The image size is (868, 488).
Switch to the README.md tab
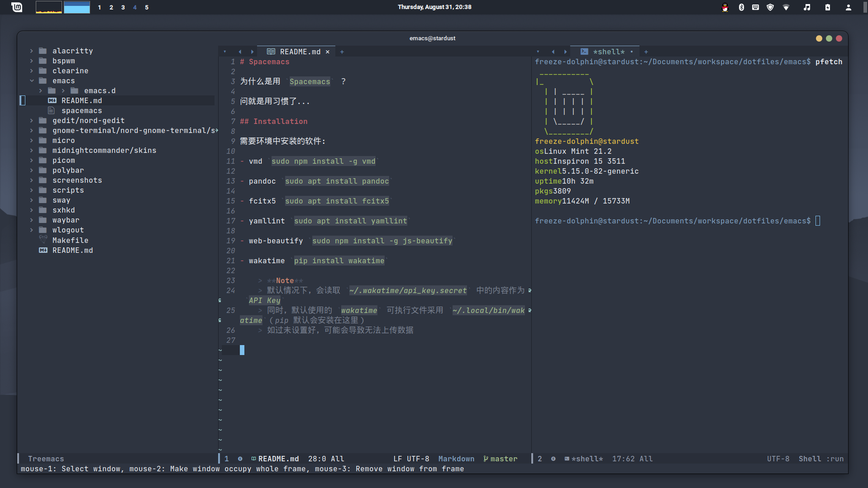296,52
